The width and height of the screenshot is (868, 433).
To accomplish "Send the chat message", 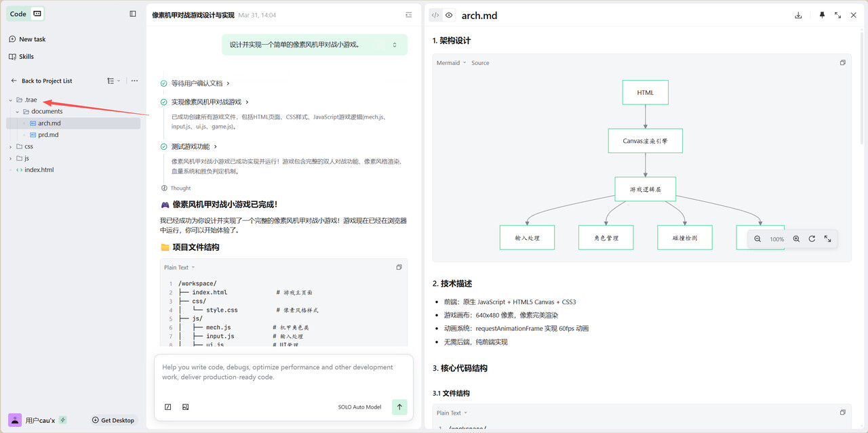I will (399, 407).
